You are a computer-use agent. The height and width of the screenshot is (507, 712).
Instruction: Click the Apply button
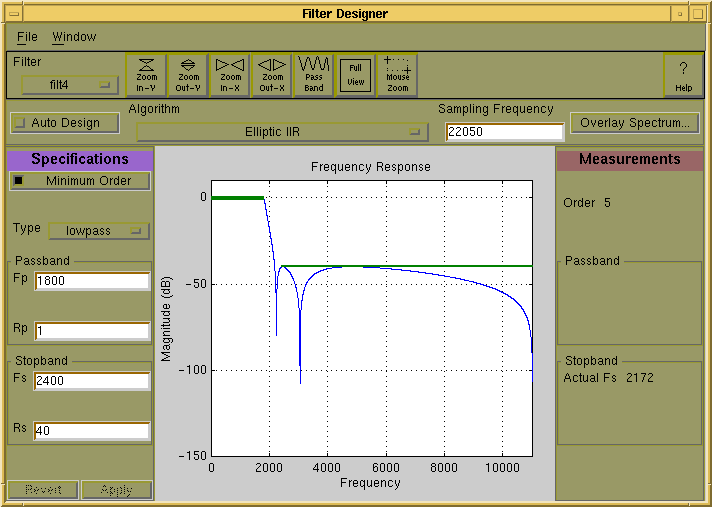tap(117, 490)
